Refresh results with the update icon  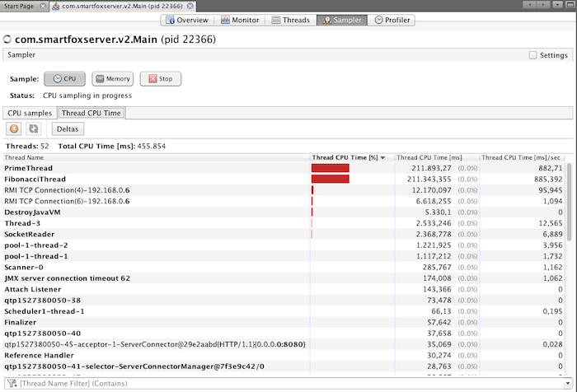coord(34,128)
